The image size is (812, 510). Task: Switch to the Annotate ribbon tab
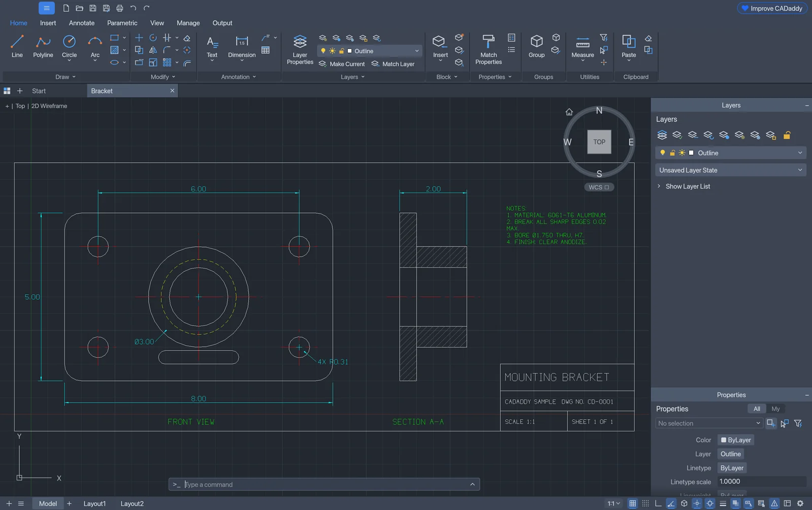pos(82,23)
